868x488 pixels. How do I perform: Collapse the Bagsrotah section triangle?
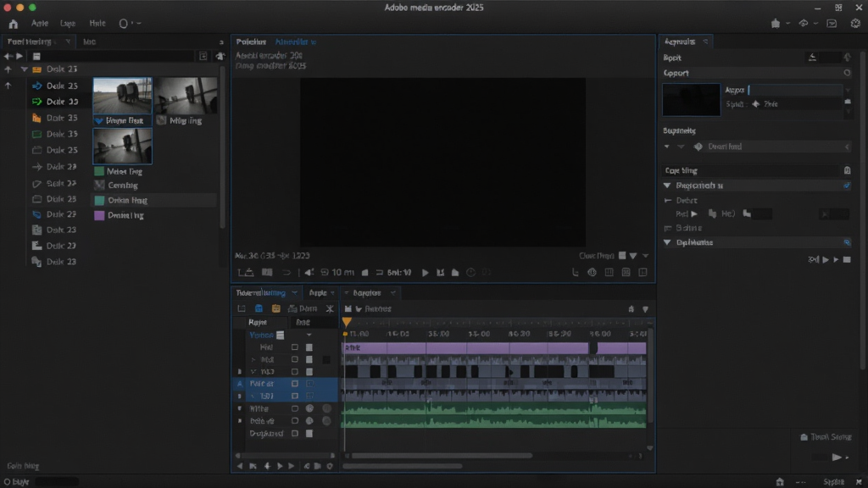pos(667,186)
